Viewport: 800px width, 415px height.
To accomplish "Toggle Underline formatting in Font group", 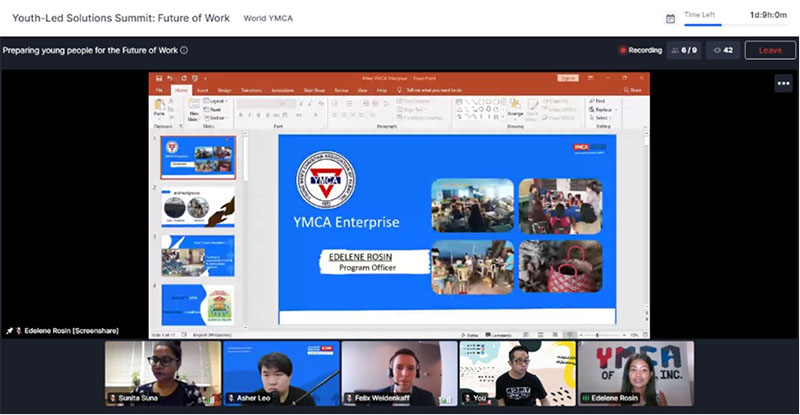I will [x=258, y=115].
